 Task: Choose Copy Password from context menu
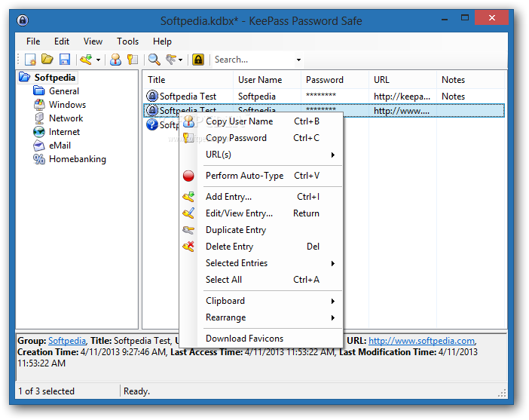point(262,138)
